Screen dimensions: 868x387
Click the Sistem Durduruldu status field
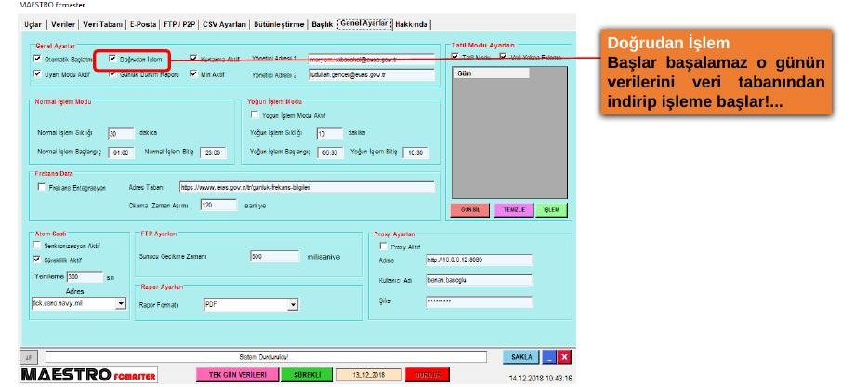pos(267,357)
